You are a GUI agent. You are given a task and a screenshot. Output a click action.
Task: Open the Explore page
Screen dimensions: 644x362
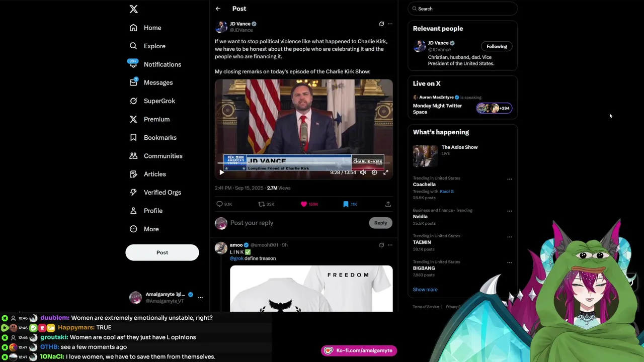(147, 46)
